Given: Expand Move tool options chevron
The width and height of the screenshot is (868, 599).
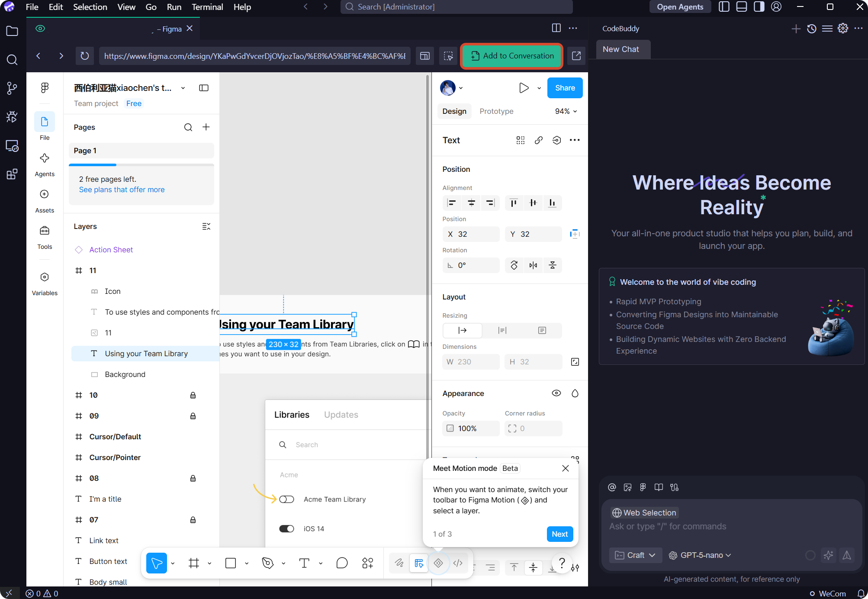Looking at the screenshot, I should (173, 564).
